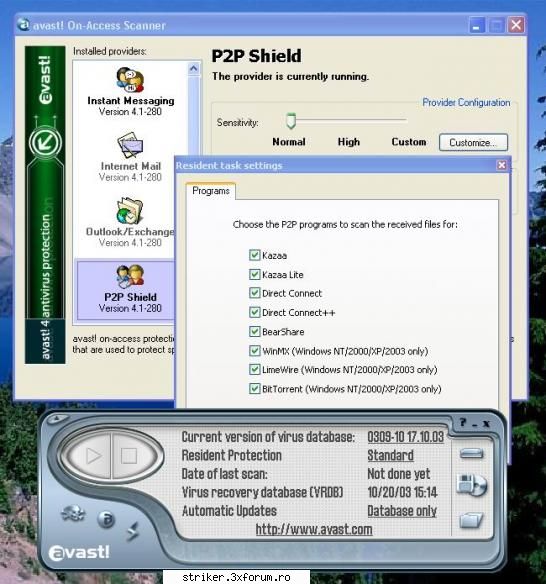Select the Outlook/Exchange provider icon
546x584 pixels.
[x=130, y=211]
